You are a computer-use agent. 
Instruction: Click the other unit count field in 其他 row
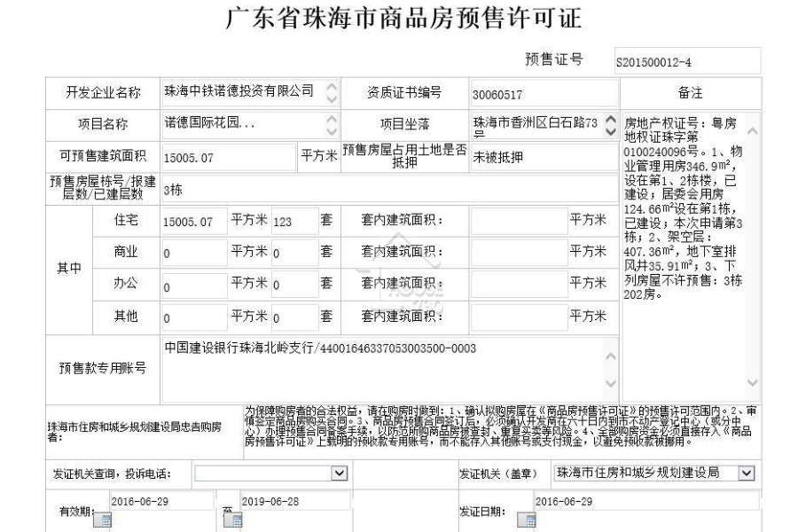point(294,317)
